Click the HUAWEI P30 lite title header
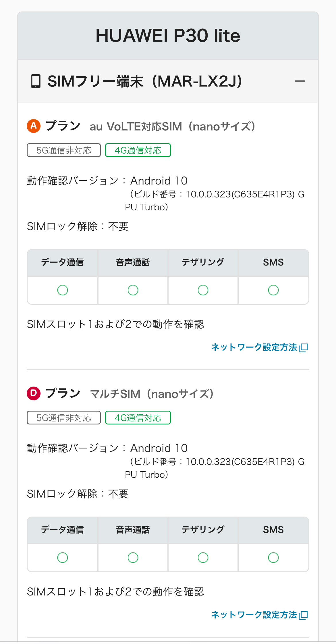336x644 pixels. [x=168, y=36]
